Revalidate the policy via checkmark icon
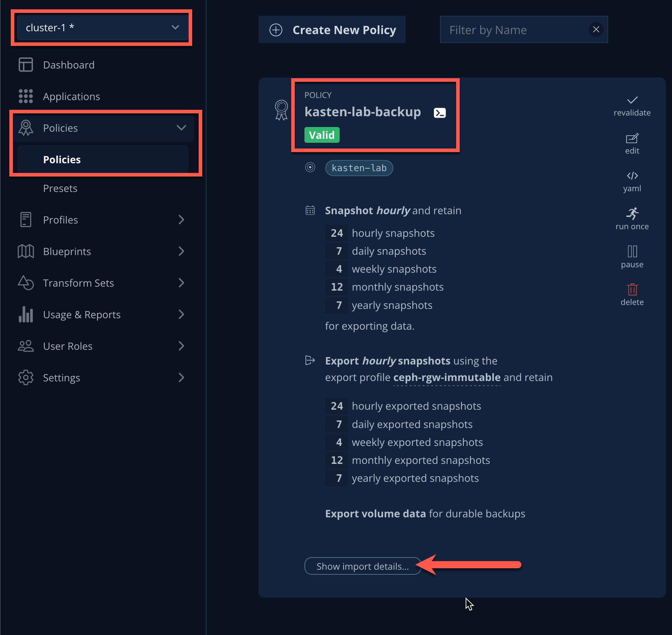Screen dimensions: 672x635 [632, 100]
